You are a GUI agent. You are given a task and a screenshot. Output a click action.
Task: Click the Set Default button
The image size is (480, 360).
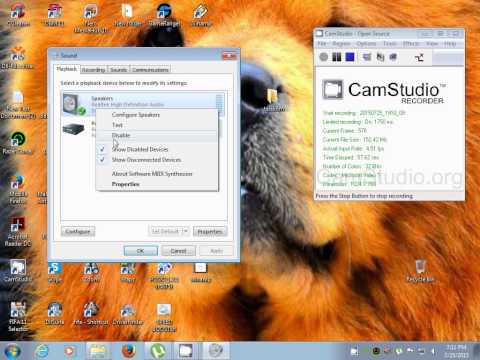click(x=165, y=231)
